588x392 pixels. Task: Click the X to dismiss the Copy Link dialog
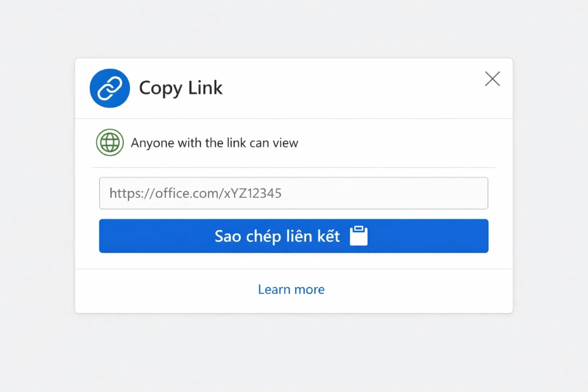click(492, 78)
